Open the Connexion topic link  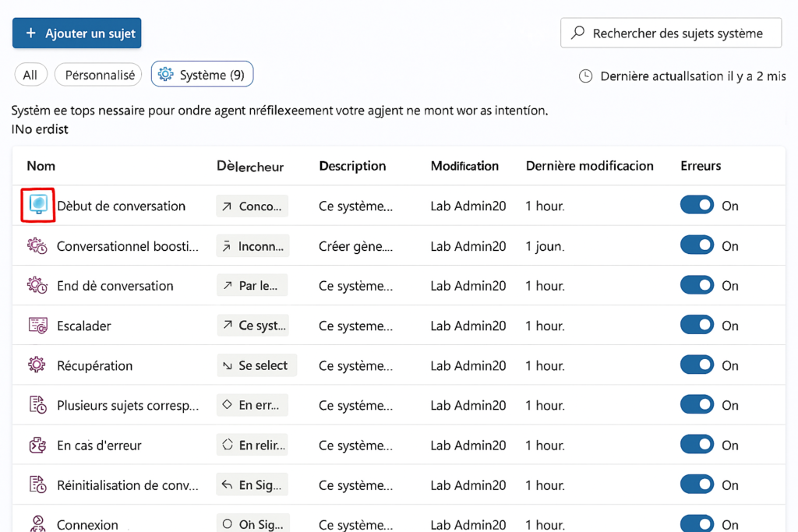[87, 524]
